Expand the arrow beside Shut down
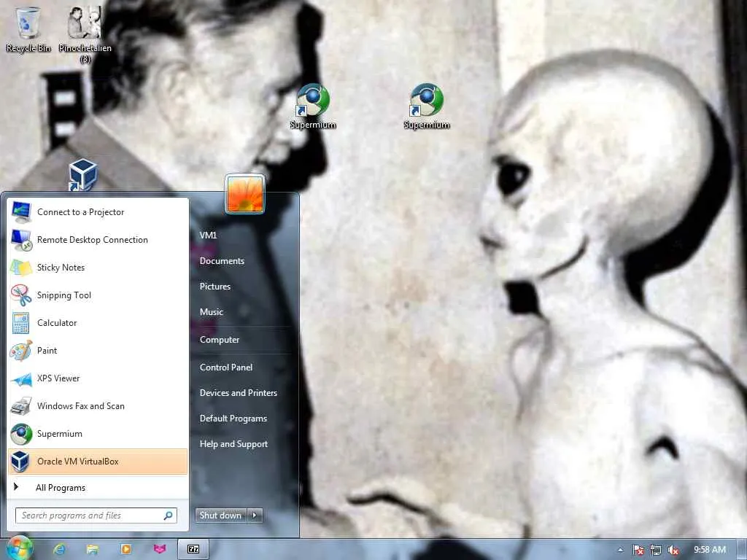This screenshot has height=560, width=747. point(255,516)
